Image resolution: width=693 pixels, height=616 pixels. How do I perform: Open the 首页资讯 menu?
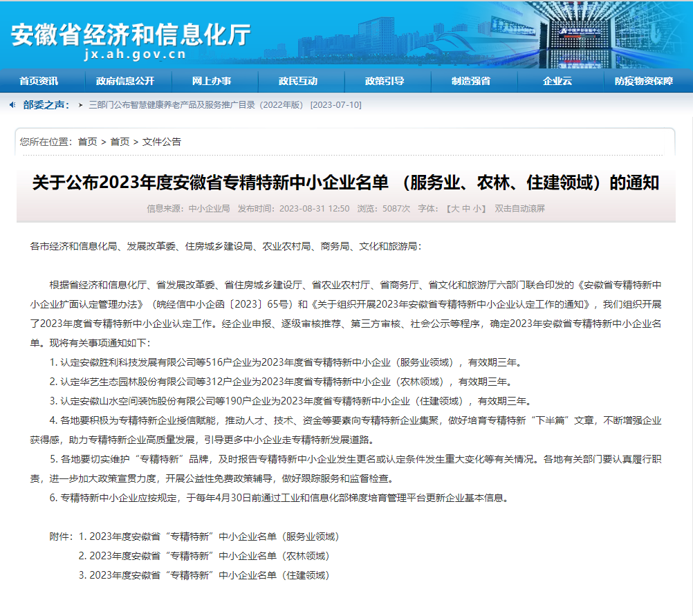39,81
